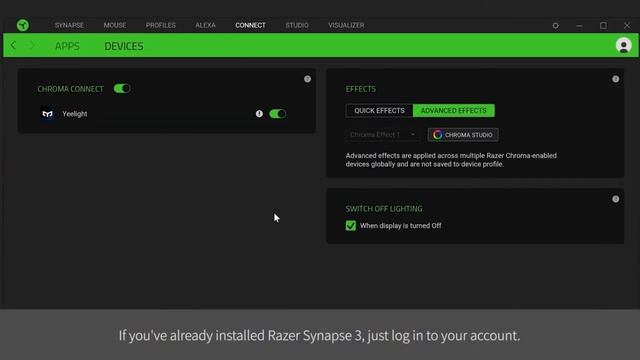Select QUICK EFFECTS button
Image resolution: width=640 pixels, height=360 pixels.
click(x=379, y=111)
